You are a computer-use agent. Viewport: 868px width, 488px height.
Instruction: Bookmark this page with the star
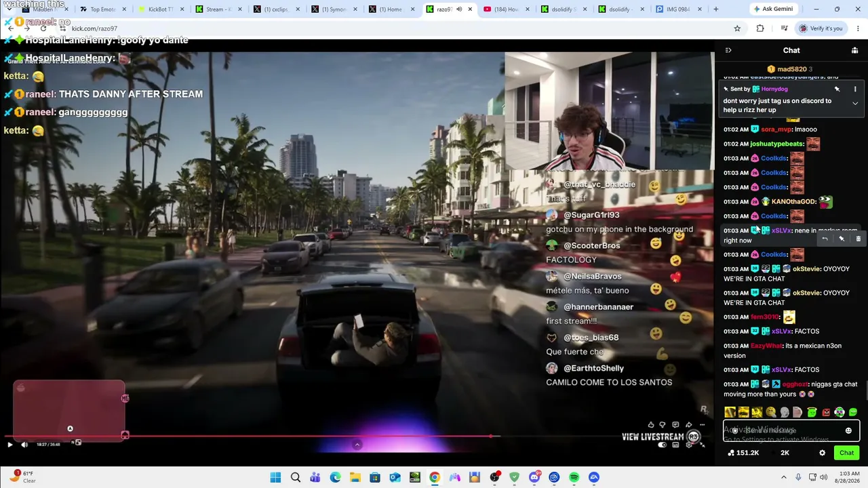(x=737, y=28)
